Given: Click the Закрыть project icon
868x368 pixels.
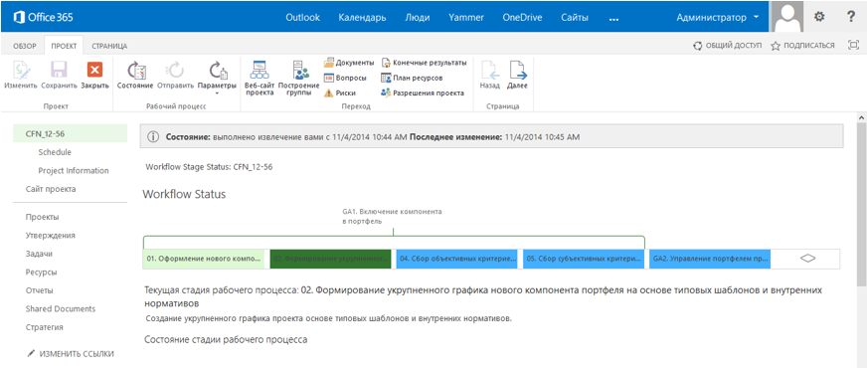Looking at the screenshot, I should (x=94, y=76).
